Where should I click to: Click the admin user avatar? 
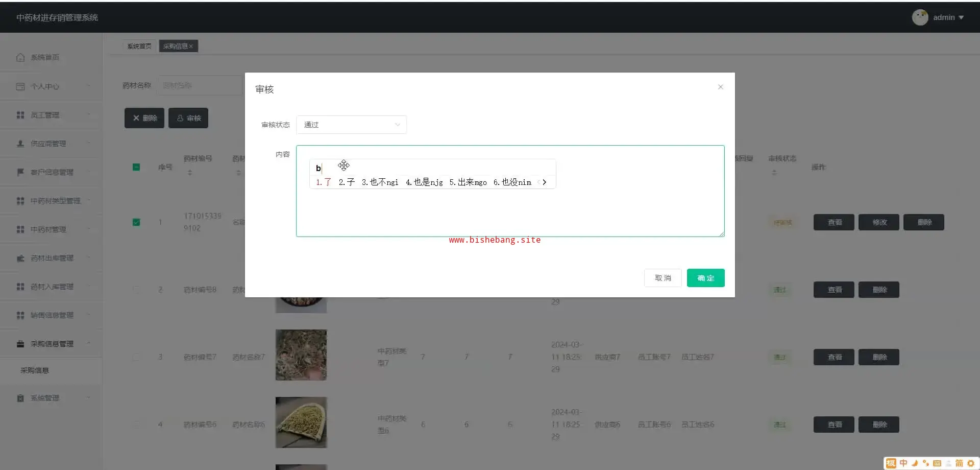920,17
